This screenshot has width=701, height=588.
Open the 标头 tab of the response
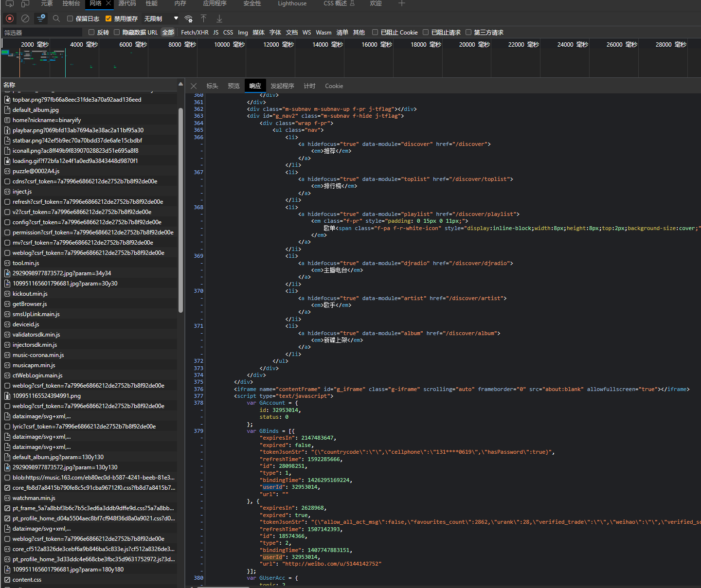click(212, 86)
